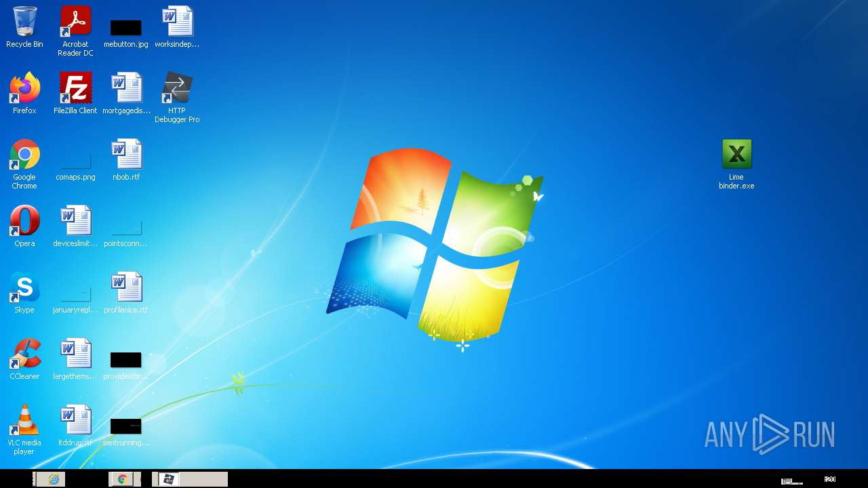
Task: Launch HTTP Debugger Pro shortcut
Action: [x=177, y=98]
